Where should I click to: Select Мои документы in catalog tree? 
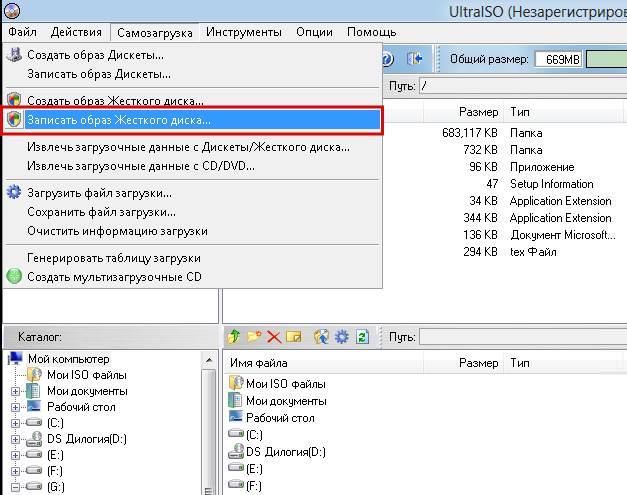click(87, 391)
